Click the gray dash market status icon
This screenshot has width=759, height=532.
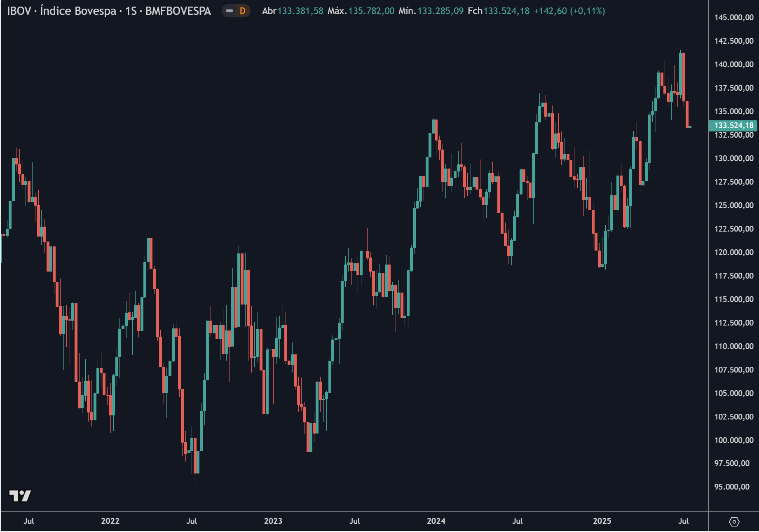pos(230,11)
